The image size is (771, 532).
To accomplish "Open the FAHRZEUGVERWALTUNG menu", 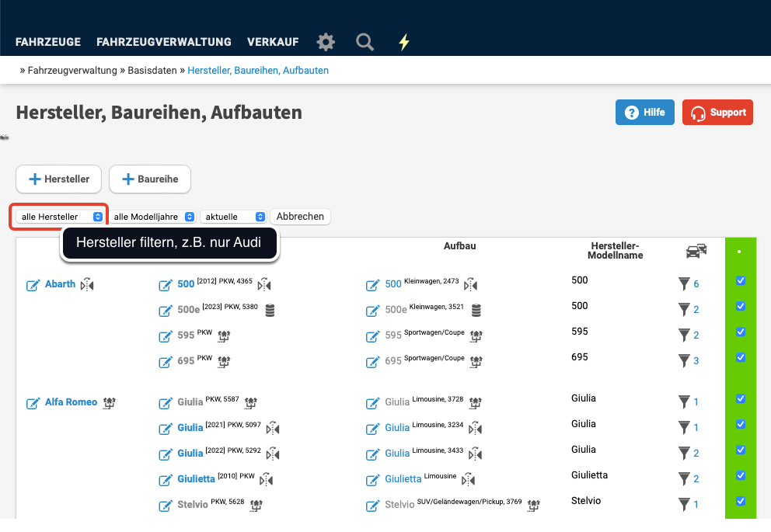I will 164,42.
